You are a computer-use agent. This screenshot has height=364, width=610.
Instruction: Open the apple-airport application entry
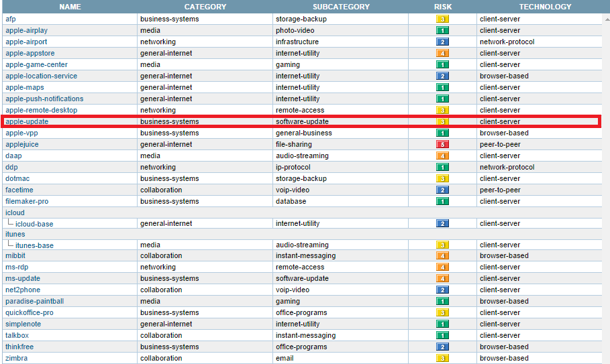click(x=26, y=42)
